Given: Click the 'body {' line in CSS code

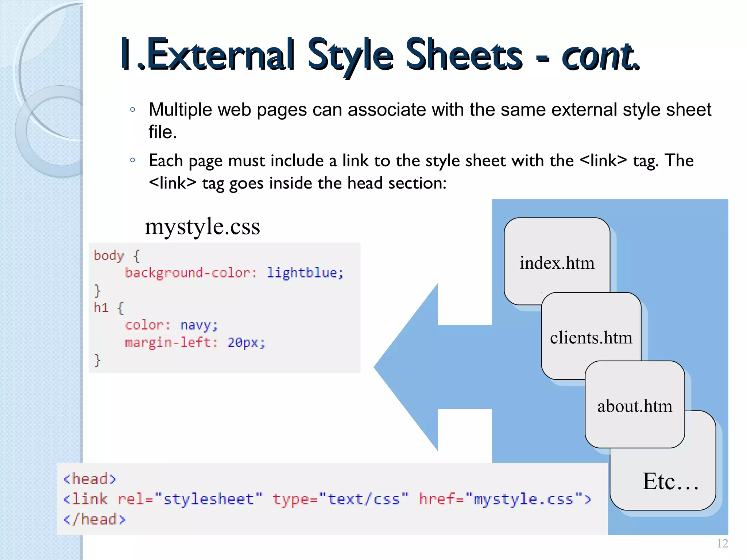Looking at the screenshot, I should (116, 256).
